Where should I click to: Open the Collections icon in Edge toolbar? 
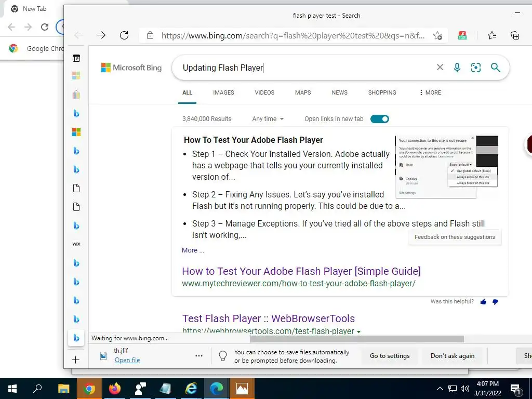tap(515, 35)
